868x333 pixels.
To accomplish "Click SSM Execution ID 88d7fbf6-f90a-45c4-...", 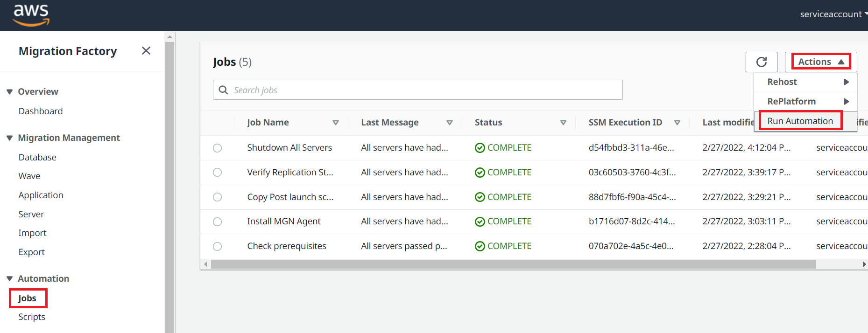I will [x=632, y=197].
